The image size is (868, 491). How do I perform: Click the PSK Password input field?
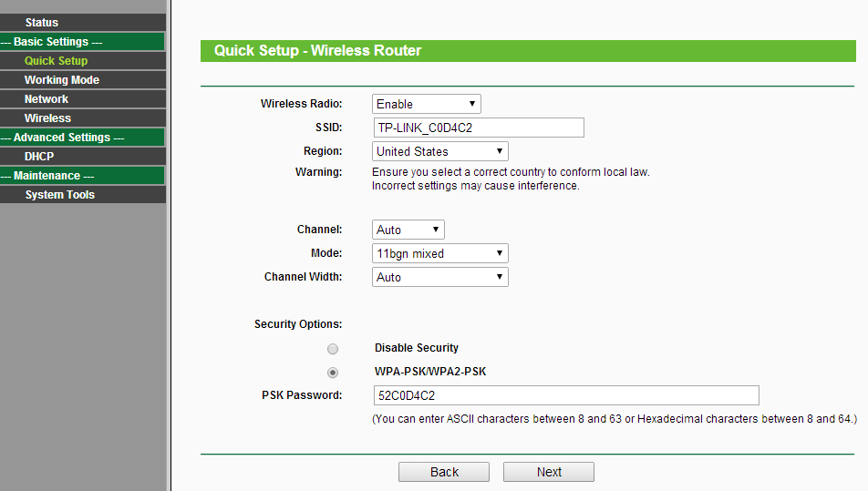(566, 395)
